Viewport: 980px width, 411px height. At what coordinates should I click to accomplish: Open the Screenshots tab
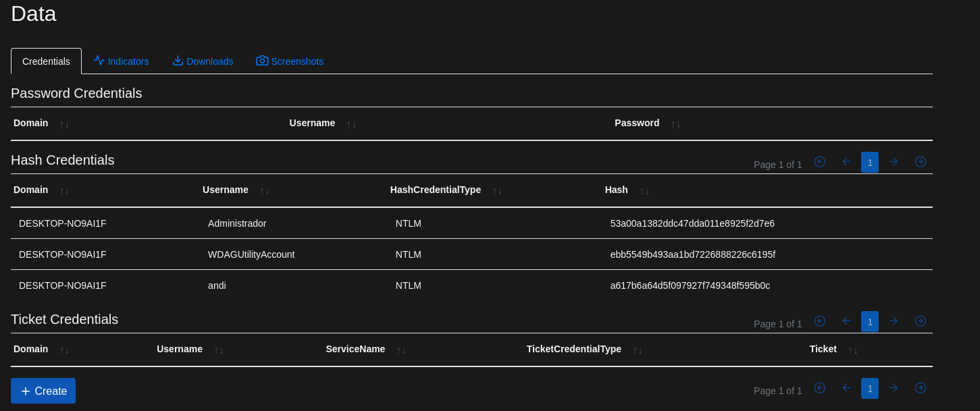[290, 61]
